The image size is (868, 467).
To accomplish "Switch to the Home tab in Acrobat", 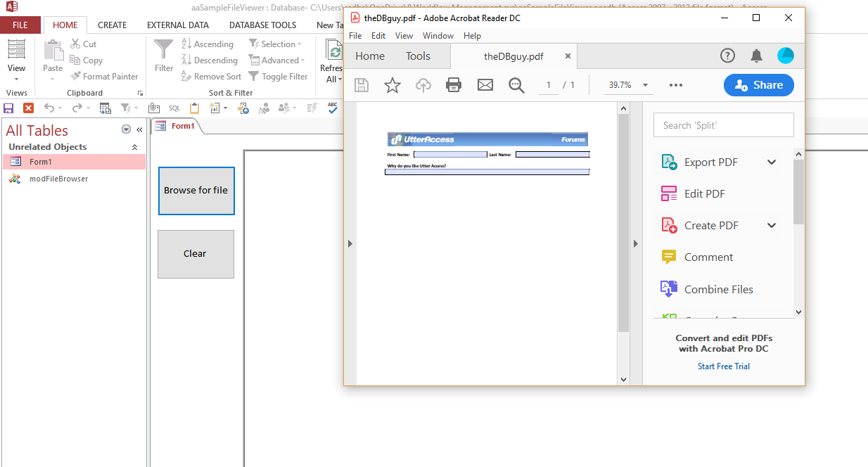I will pos(370,56).
